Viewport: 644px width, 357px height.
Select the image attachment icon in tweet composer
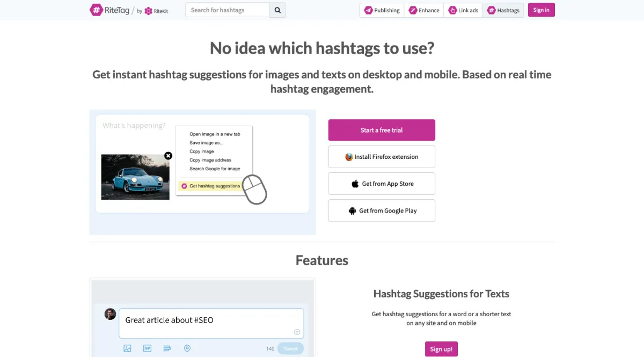point(127,348)
